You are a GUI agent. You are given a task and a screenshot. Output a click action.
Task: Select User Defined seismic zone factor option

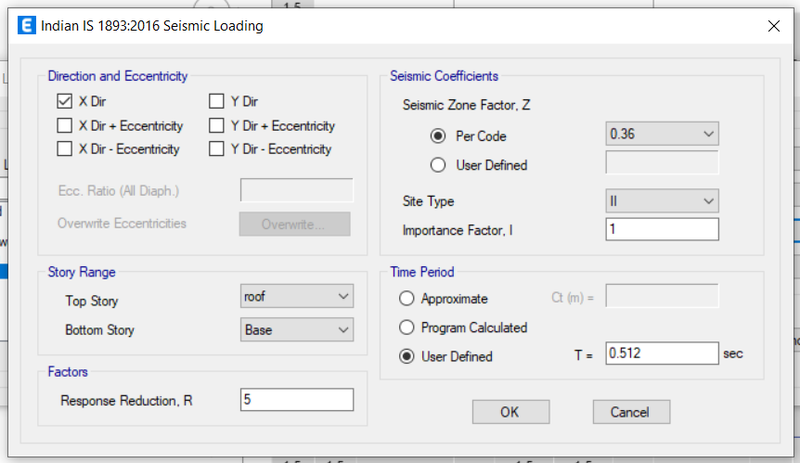pyautogui.click(x=438, y=165)
